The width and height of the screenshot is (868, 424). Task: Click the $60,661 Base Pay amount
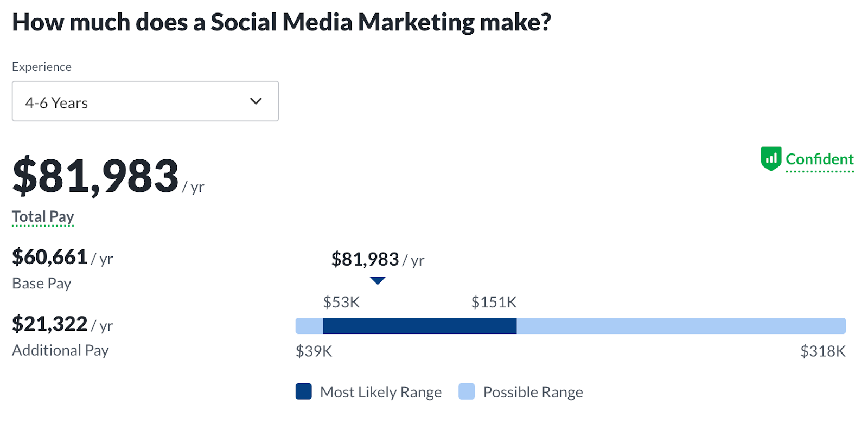pyautogui.click(x=50, y=257)
